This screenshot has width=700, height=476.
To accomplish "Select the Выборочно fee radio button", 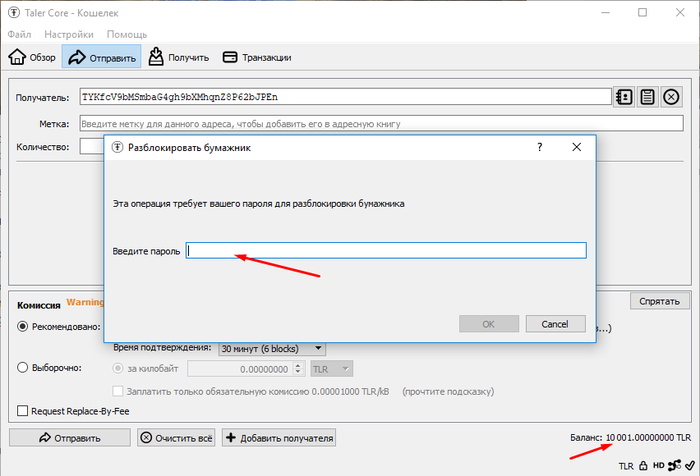I will (x=24, y=367).
